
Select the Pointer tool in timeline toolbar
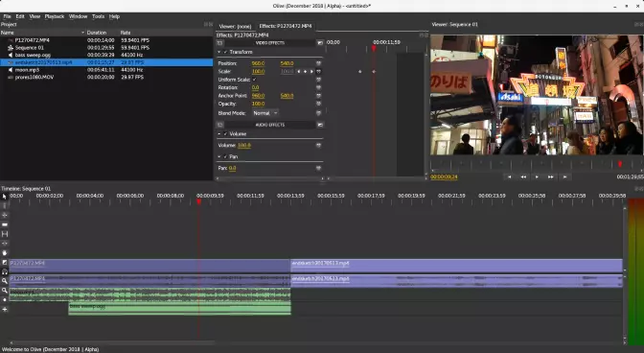5,197
